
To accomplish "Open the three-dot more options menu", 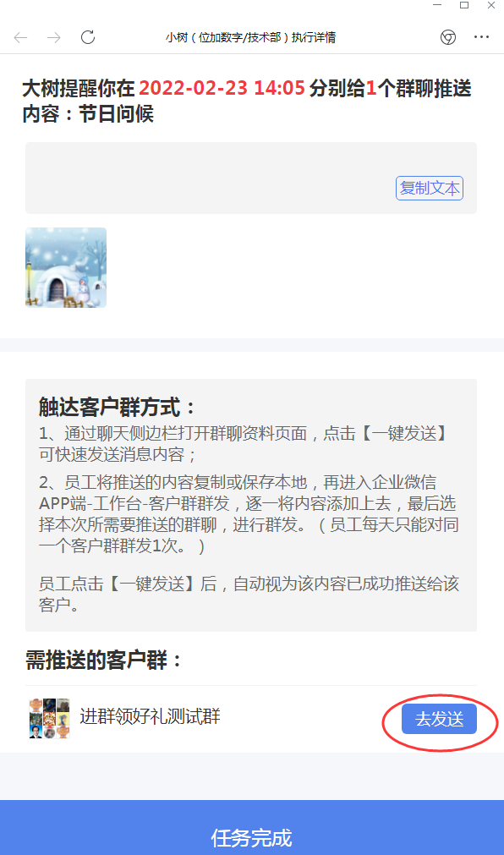I will coord(482,37).
